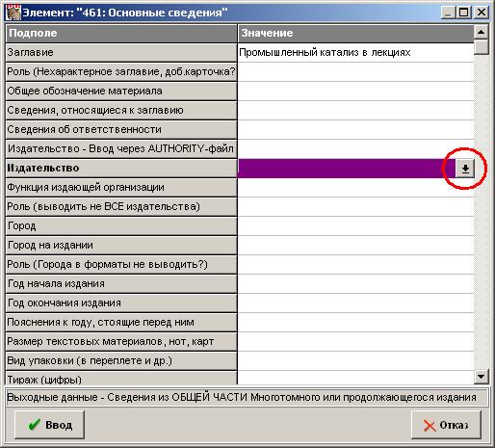The width and height of the screenshot is (495, 448).
Task: Click the vertical scrollbar thumb
Action: 481,46
